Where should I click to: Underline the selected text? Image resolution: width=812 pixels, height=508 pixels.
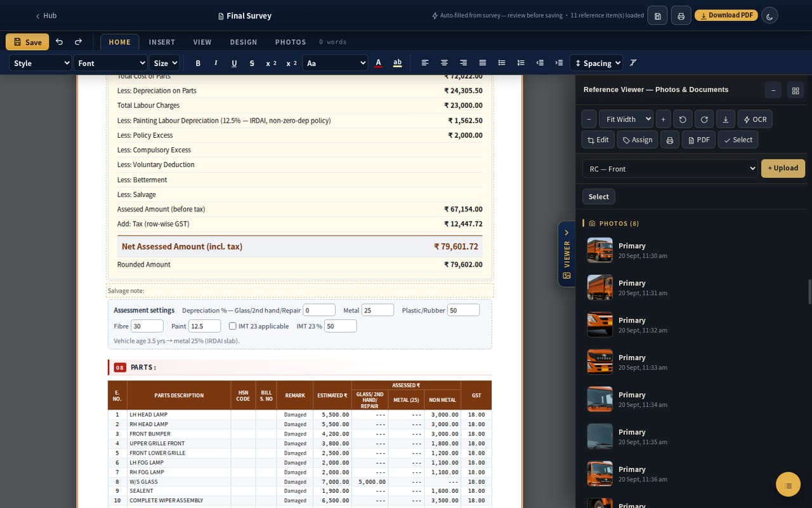pyautogui.click(x=234, y=63)
